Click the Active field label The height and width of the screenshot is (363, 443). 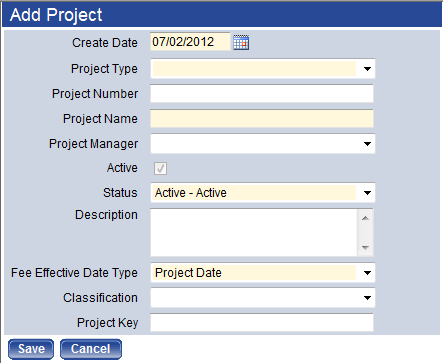122,168
